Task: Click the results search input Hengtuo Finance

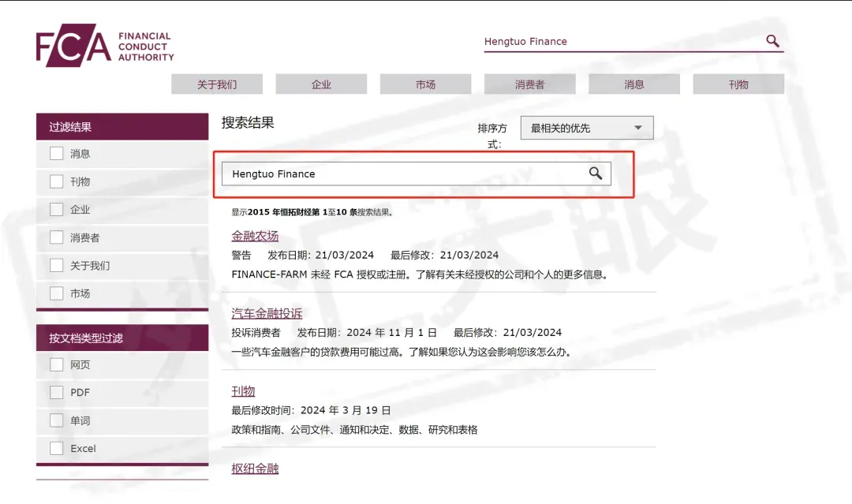Action: tap(417, 174)
